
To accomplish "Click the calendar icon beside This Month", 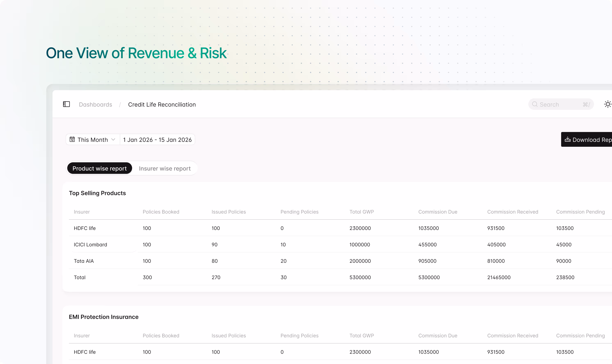I will point(72,140).
